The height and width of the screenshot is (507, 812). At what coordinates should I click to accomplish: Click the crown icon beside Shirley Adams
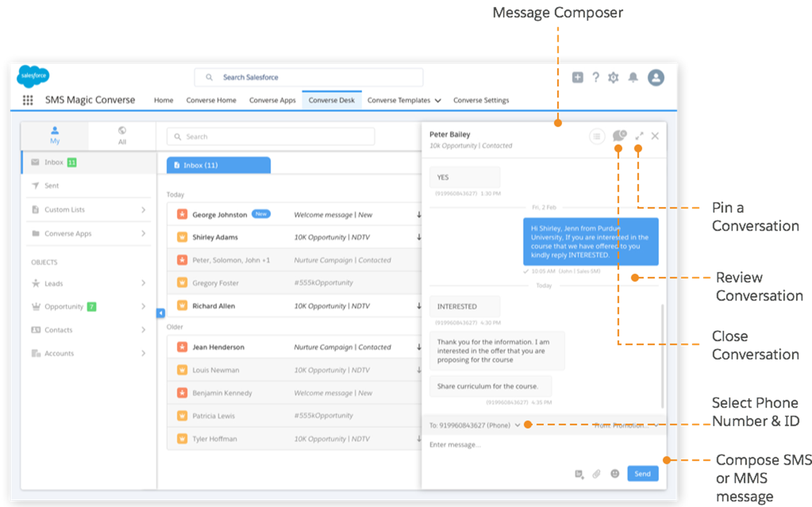181,237
